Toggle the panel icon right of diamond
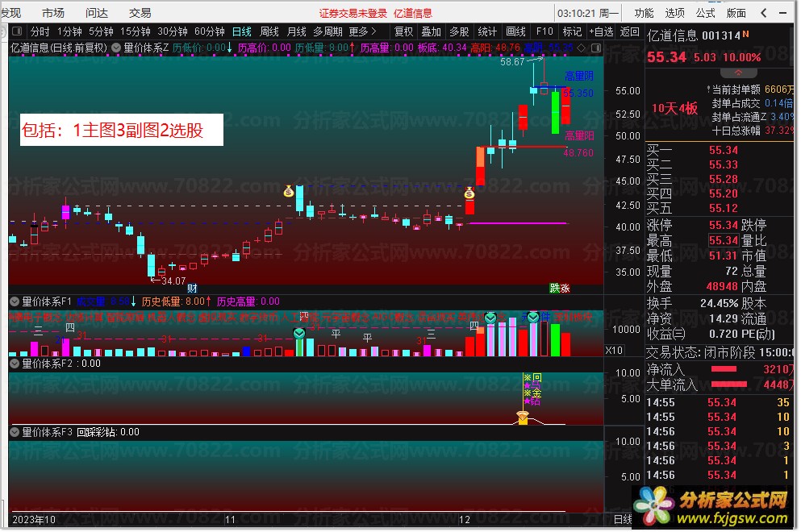This screenshot has width=801, height=532. tap(595, 48)
